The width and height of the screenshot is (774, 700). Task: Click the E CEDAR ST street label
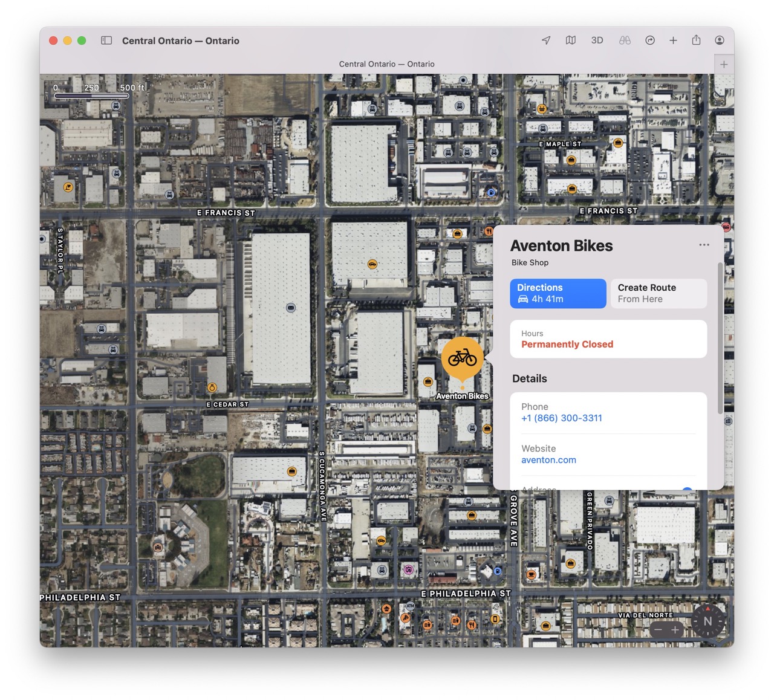(227, 404)
